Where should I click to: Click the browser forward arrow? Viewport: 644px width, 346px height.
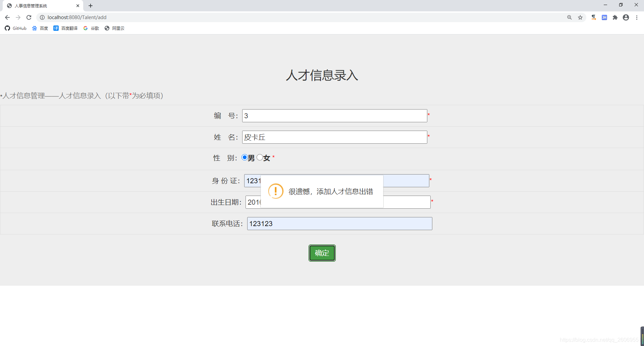click(18, 17)
